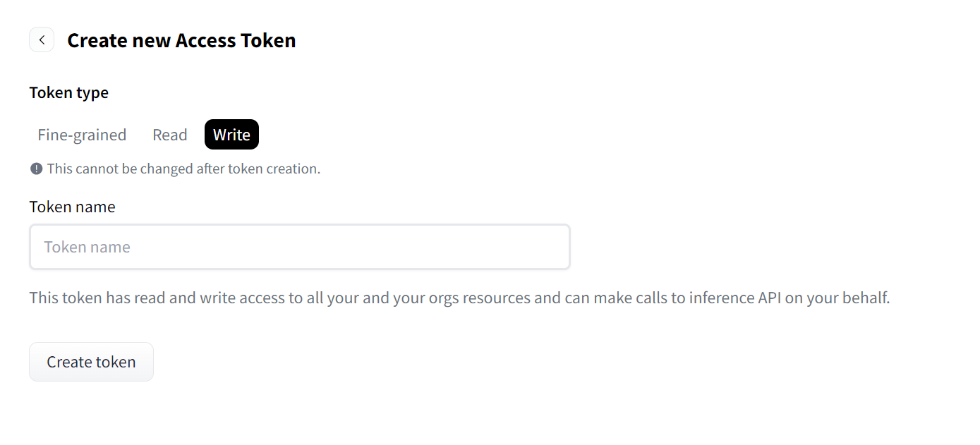Click the "Token name" field label
Image resolution: width=980 pixels, height=445 pixels.
click(x=72, y=207)
